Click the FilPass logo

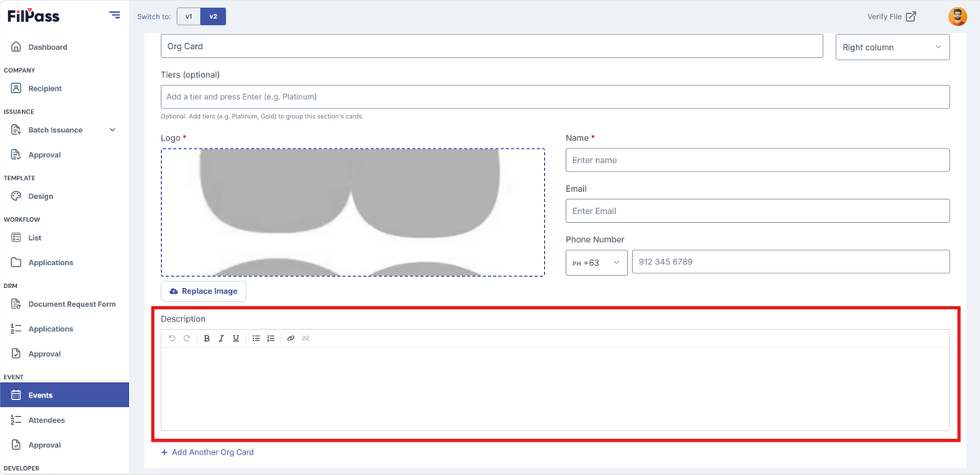coord(33,16)
